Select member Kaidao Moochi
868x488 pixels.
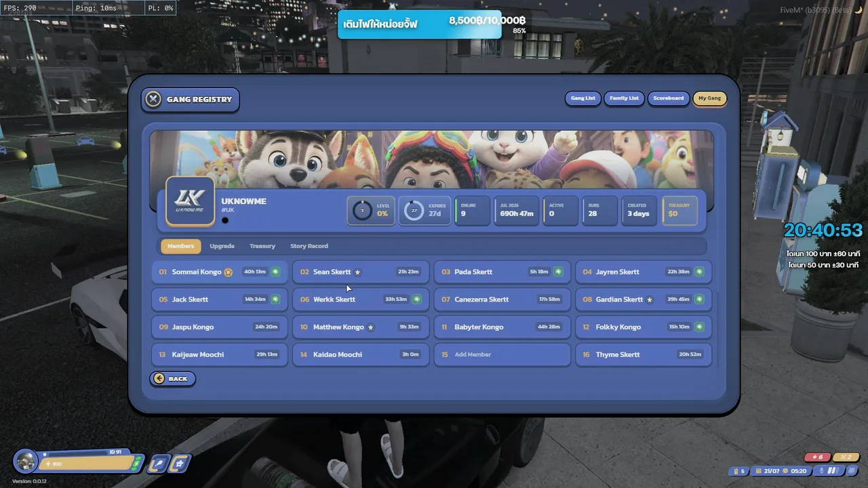point(361,354)
